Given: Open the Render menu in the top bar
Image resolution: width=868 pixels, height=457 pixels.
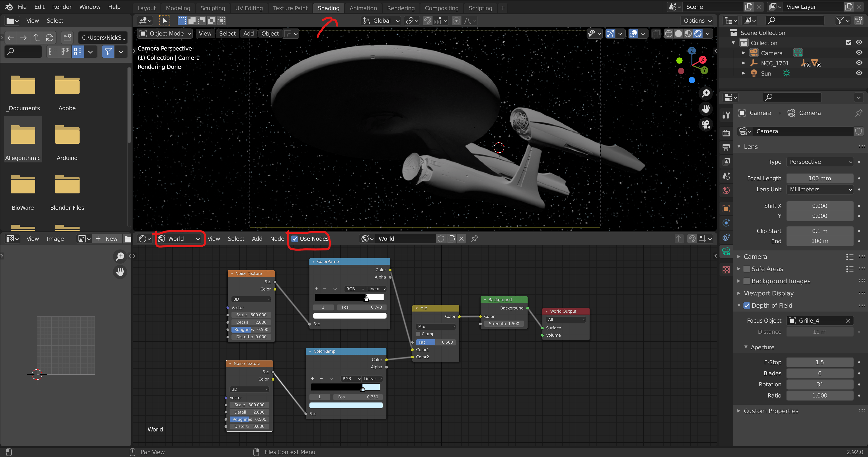Looking at the screenshot, I should tap(61, 7).
